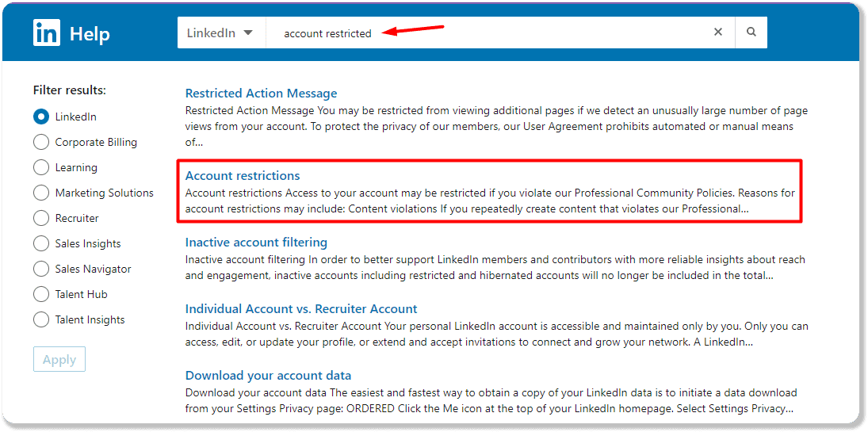Screen dimensions: 868x432
Task: Click the search field containing account restricted
Action: coord(491,33)
